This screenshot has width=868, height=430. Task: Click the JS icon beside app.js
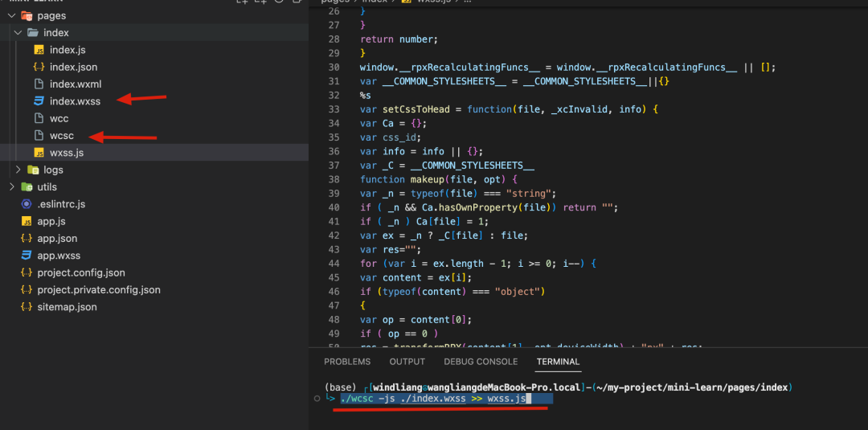[x=26, y=221]
